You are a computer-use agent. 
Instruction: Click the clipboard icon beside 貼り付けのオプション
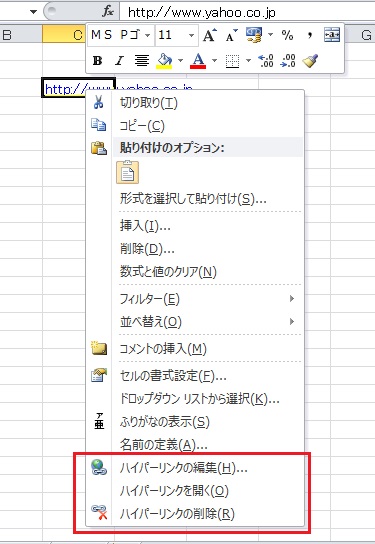tap(99, 148)
